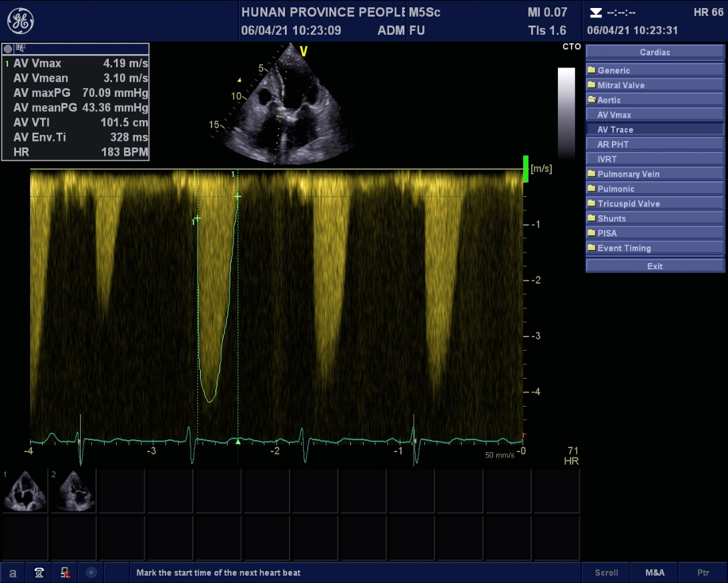728x583 pixels.
Task: Click the GE telephone service icon
Action: pos(39,572)
